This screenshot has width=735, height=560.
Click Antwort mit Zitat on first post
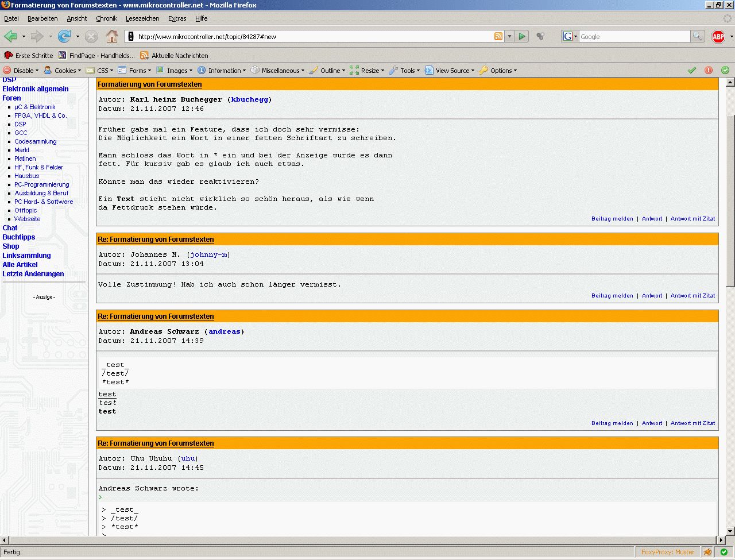(x=693, y=219)
